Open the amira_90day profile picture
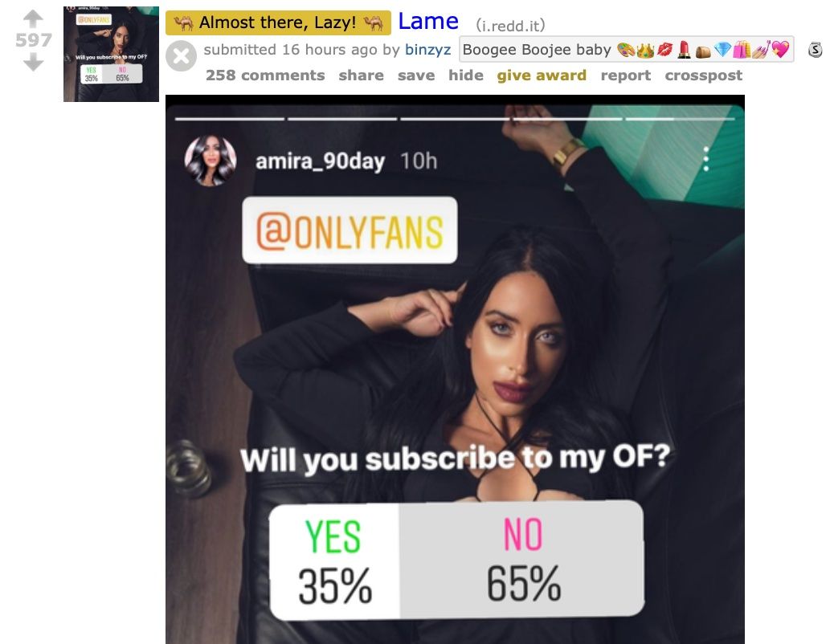 tap(210, 161)
